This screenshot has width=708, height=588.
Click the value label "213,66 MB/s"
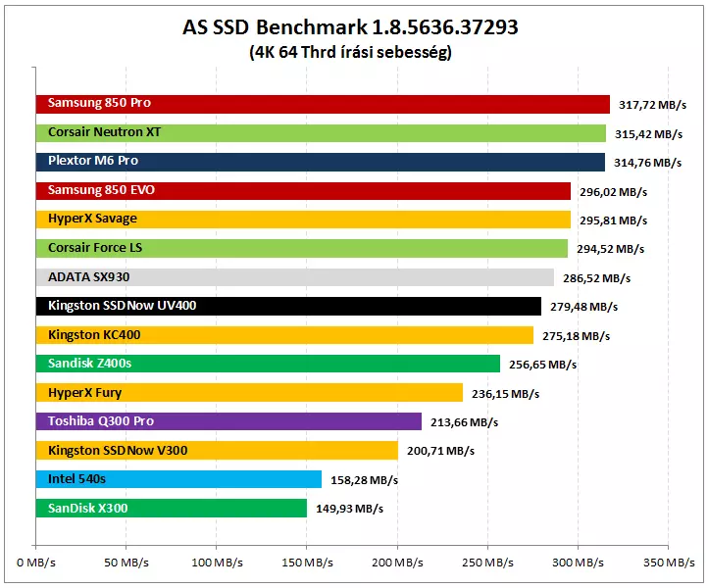464,422
